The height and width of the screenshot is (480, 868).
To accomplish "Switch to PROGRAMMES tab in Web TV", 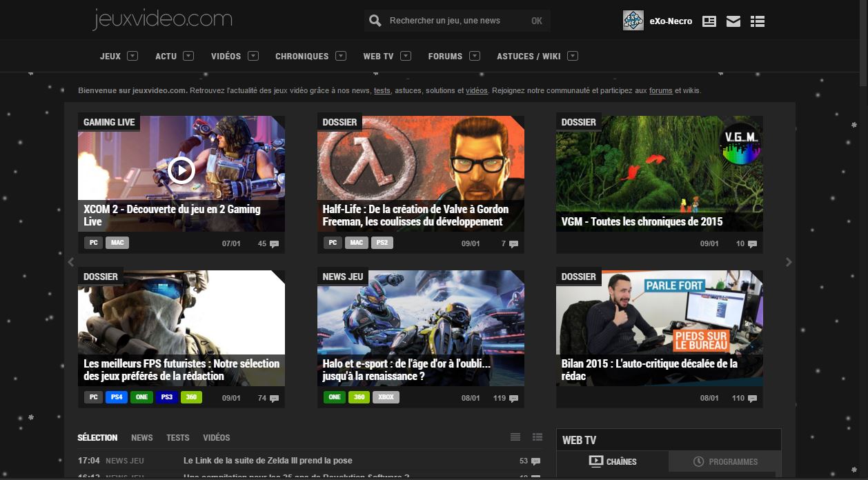I will click(x=725, y=461).
